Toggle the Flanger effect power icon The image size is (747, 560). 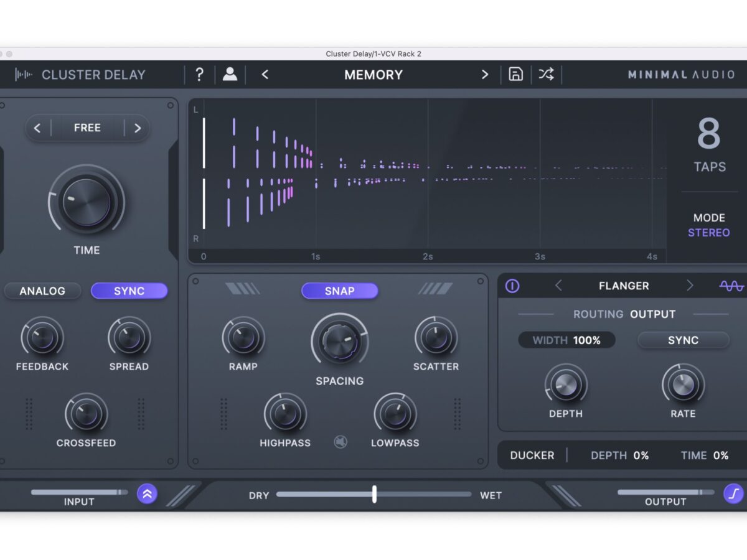[x=512, y=286]
